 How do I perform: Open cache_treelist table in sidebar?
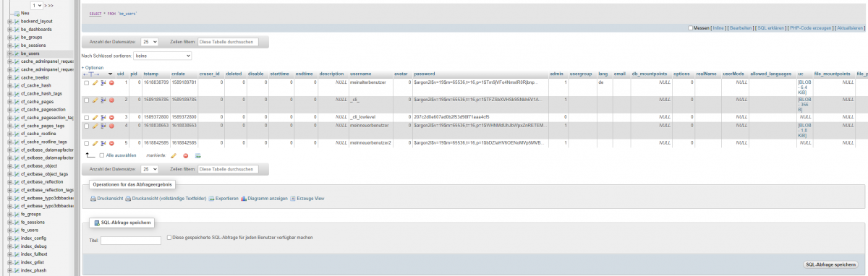35,77
